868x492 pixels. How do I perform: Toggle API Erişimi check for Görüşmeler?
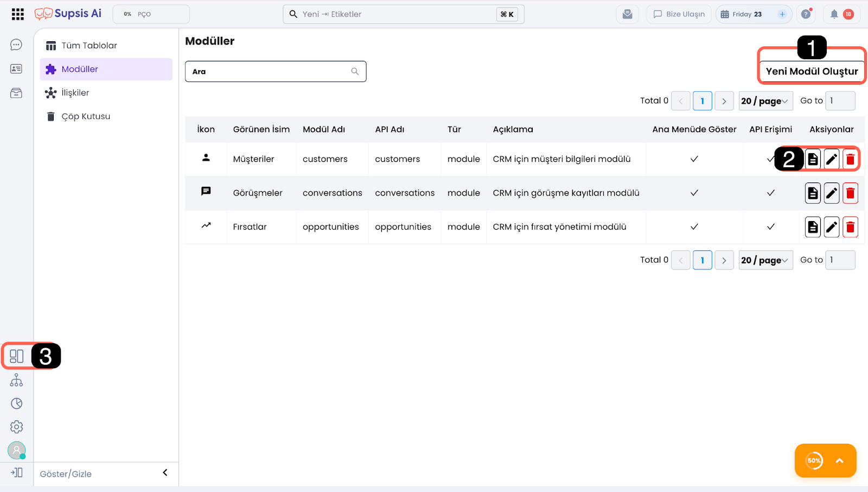pyautogui.click(x=770, y=193)
